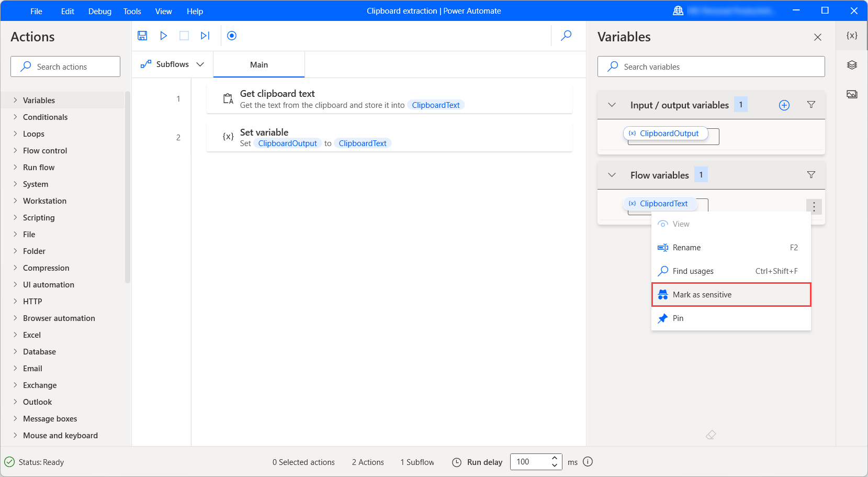The image size is (868, 477).
Task: Run the flow with the play icon
Action: (x=163, y=36)
